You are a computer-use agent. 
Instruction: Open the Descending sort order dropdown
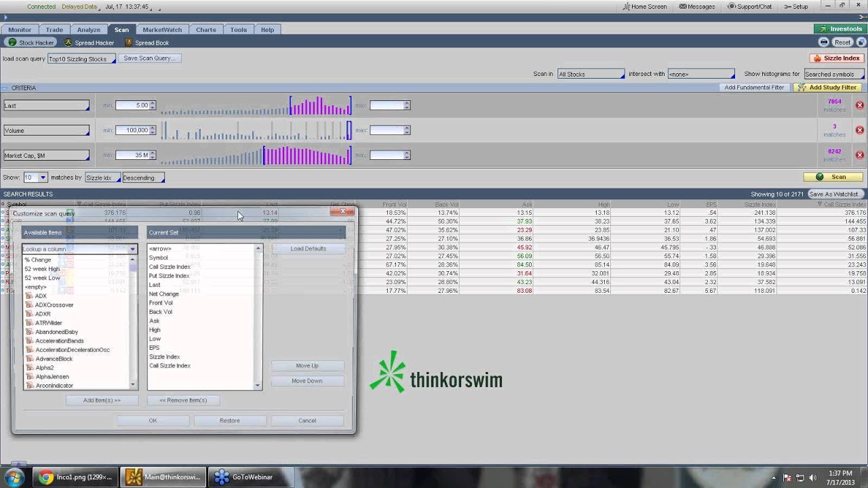143,178
